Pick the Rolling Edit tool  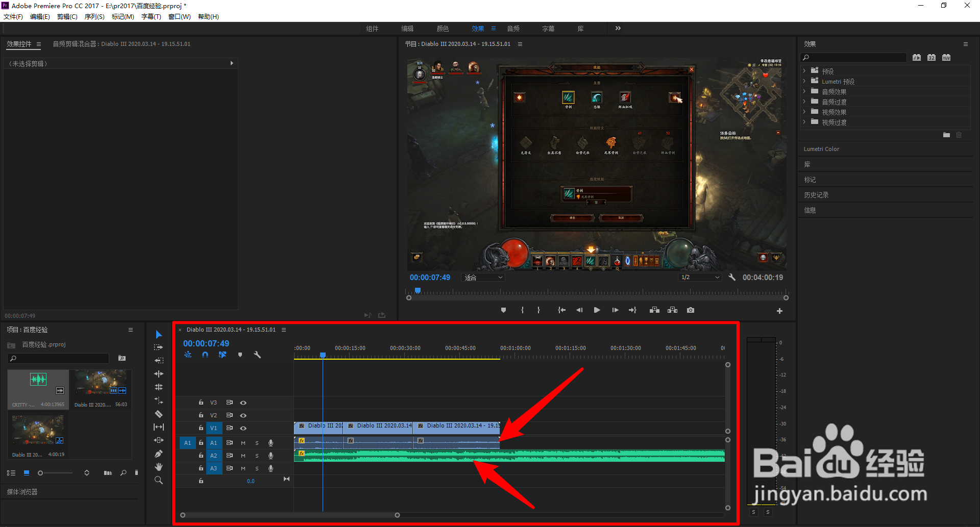[x=159, y=387]
